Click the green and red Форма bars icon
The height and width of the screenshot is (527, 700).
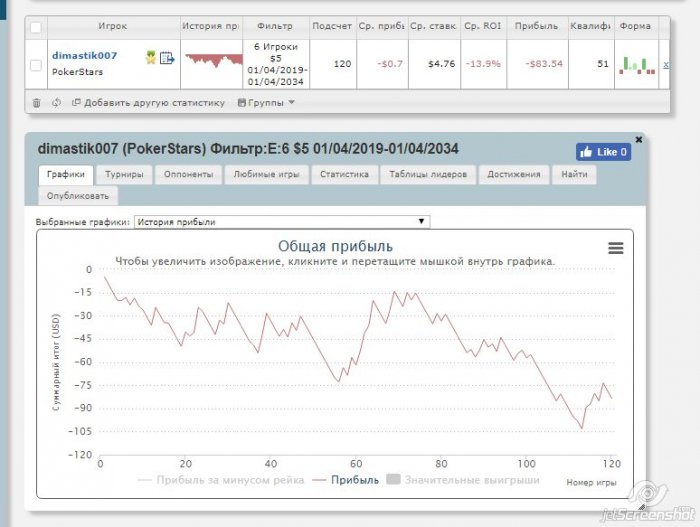[x=637, y=65]
